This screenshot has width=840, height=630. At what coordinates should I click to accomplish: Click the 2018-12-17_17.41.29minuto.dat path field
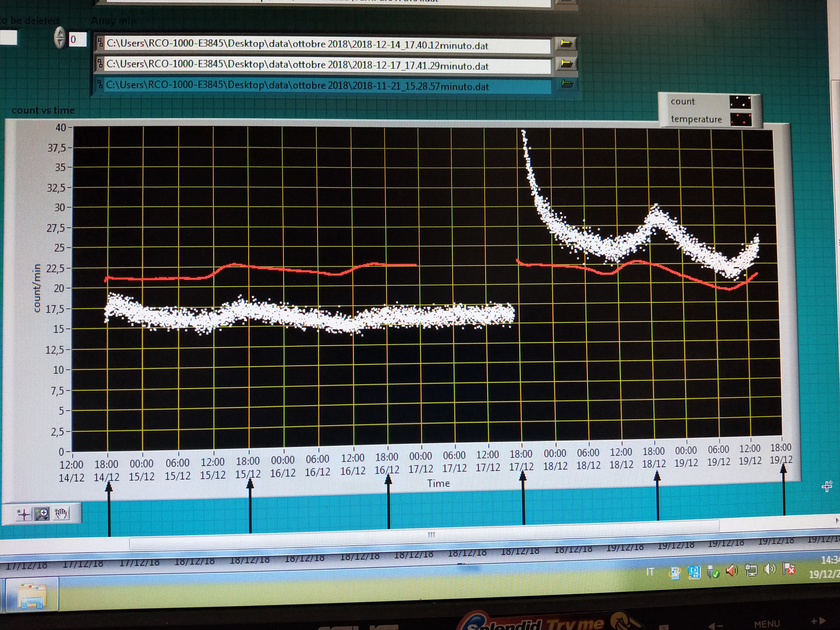(327, 65)
